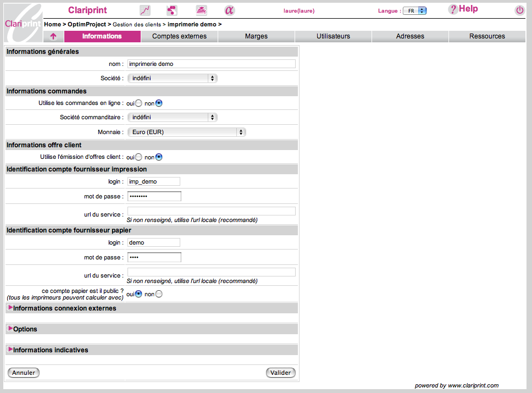Viewport: 532px width, 393px height.
Task: Click the impression login input field
Action: coord(153,181)
